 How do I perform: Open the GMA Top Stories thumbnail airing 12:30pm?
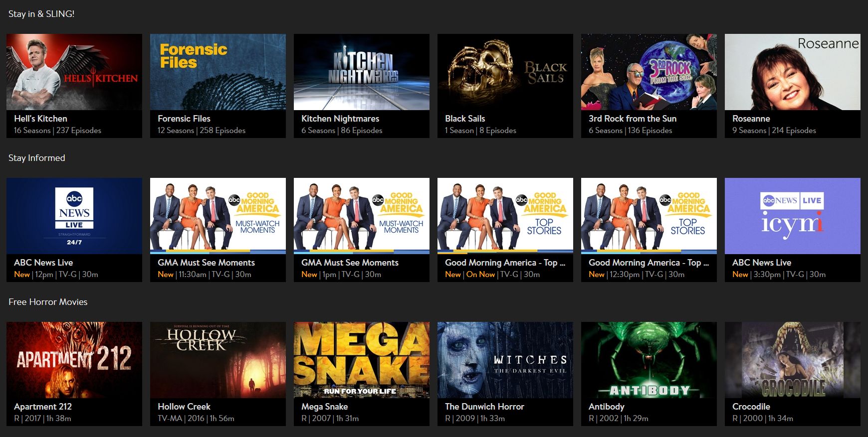tap(649, 216)
